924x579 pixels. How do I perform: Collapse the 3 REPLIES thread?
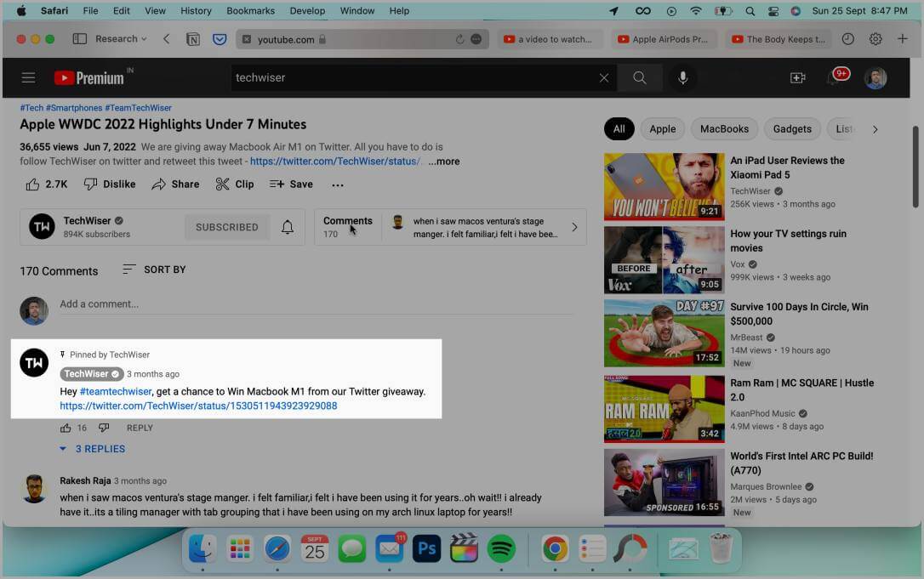(93, 449)
